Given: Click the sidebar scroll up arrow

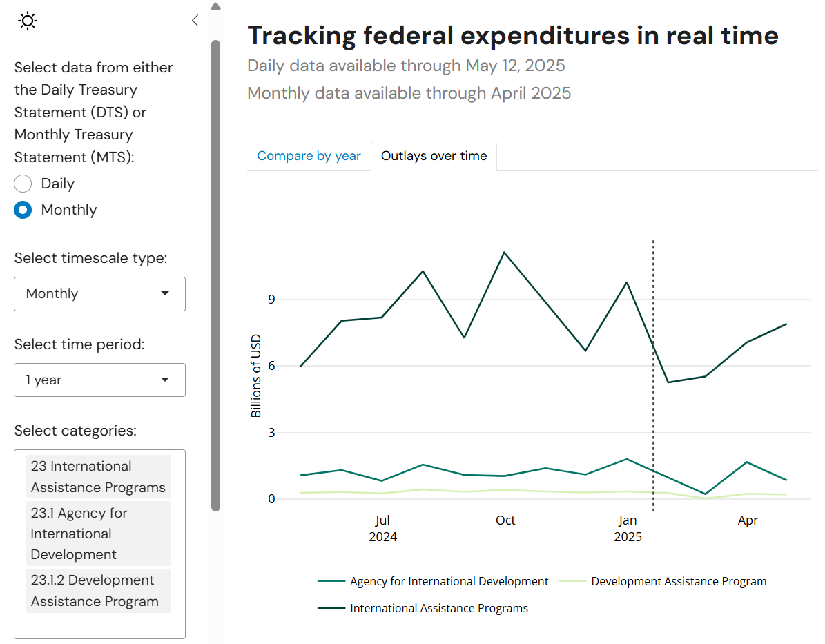Looking at the screenshot, I should coord(215,7).
